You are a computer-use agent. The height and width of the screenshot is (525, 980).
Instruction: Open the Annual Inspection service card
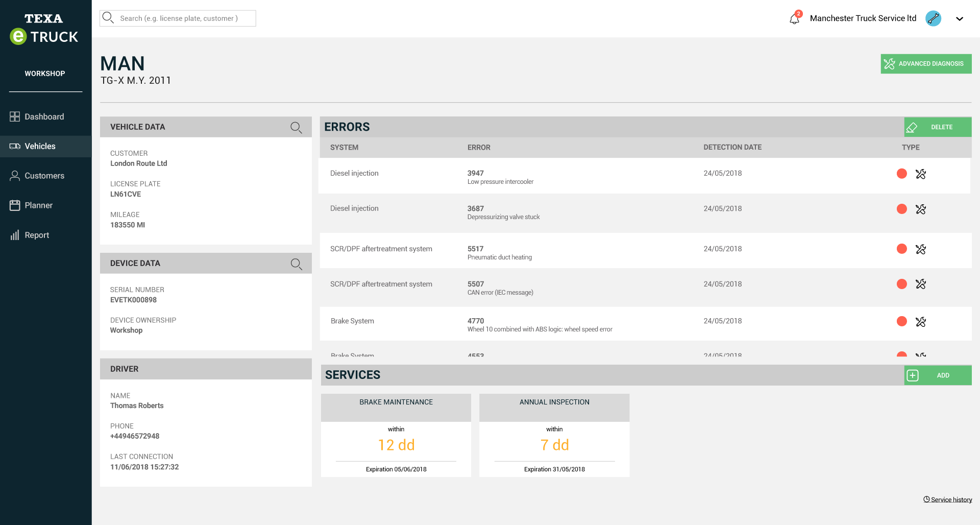click(554, 435)
